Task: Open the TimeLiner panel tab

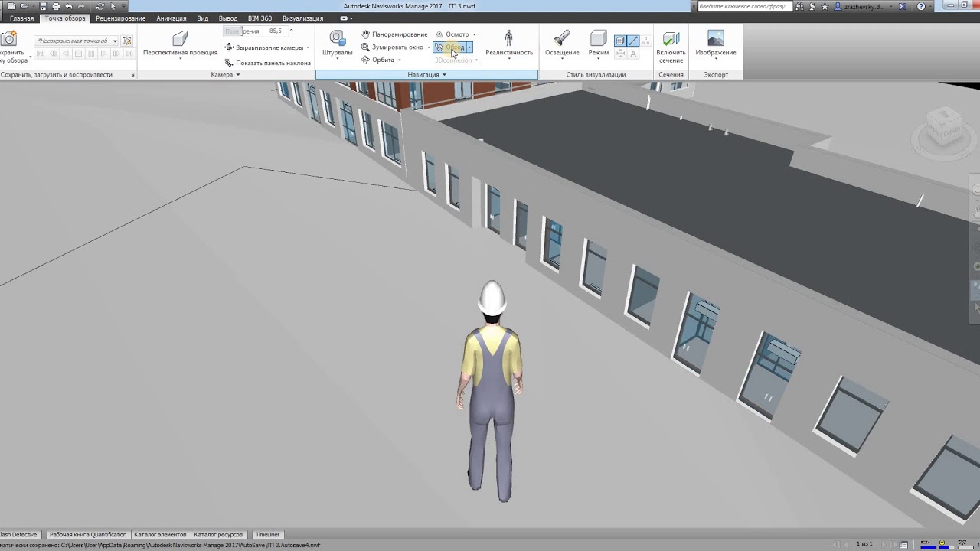Action: 268,534
